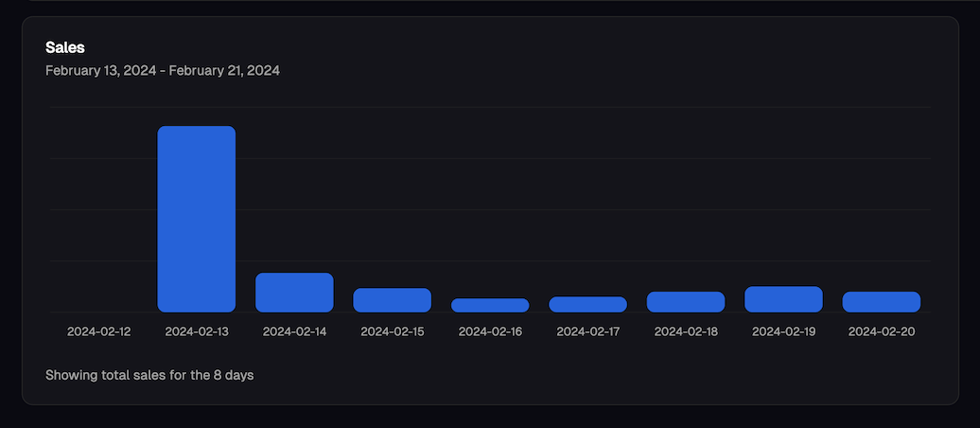Select the 2024-02-18 axis label

tap(686, 331)
